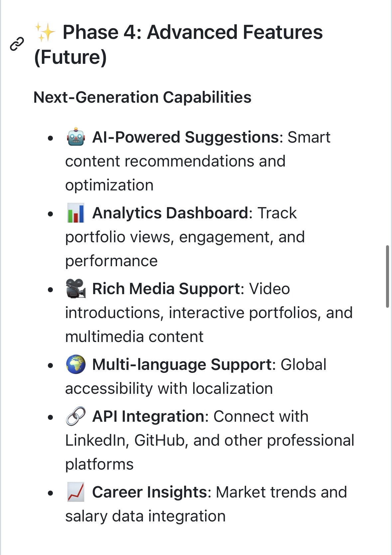The width and height of the screenshot is (392, 555).
Task: Click the '(Future)' part of the heading
Action: click(70, 57)
